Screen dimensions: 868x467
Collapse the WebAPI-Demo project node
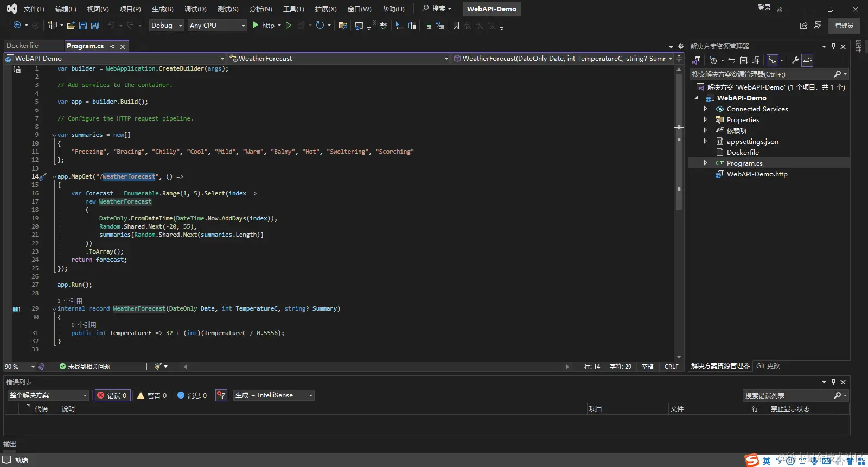click(x=696, y=98)
